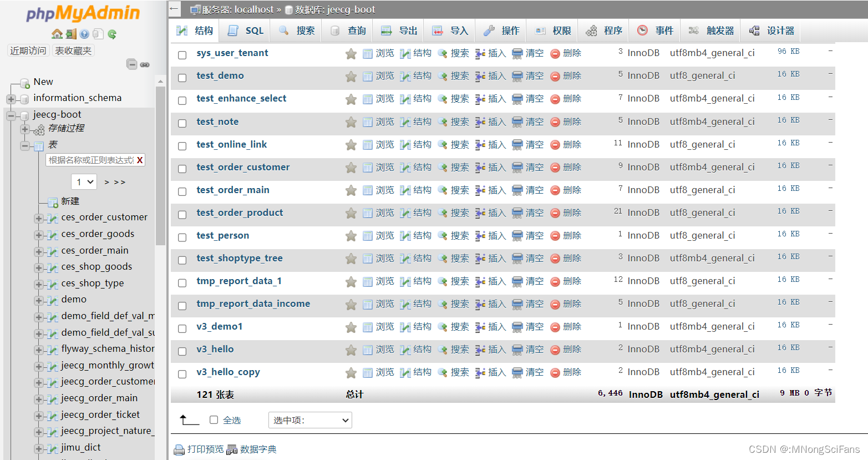Open the sidebar page number dropdown
The height and width of the screenshot is (460, 868).
pos(83,181)
